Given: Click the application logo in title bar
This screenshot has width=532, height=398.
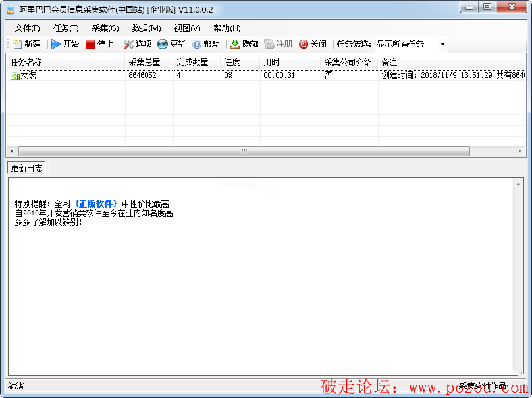Looking at the screenshot, I should tap(11, 10).
